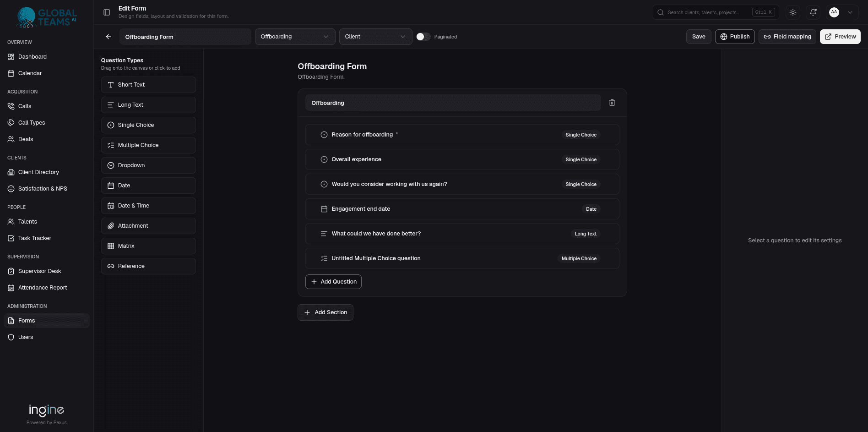Add a Reference question type
Viewport: 868px width, 432px height.
point(148,266)
